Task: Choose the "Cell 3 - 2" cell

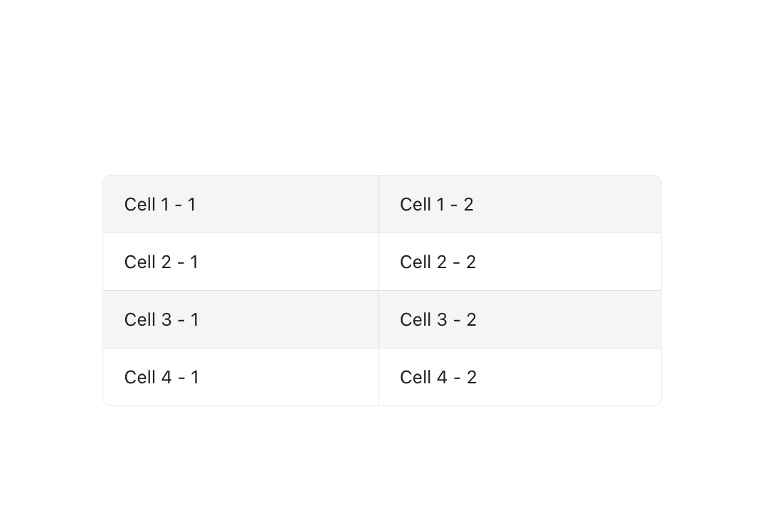Action: pyautogui.click(x=520, y=319)
